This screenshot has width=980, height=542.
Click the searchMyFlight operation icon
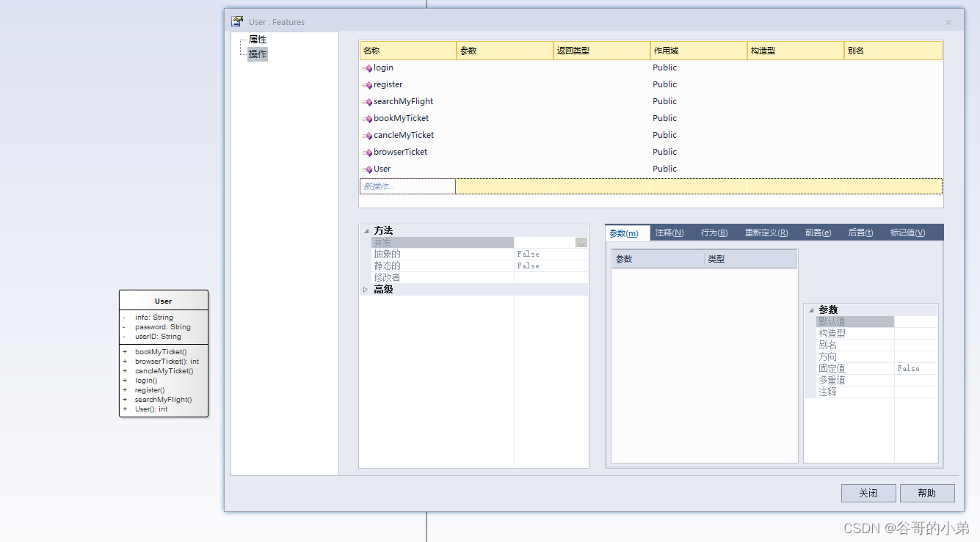pyautogui.click(x=367, y=102)
